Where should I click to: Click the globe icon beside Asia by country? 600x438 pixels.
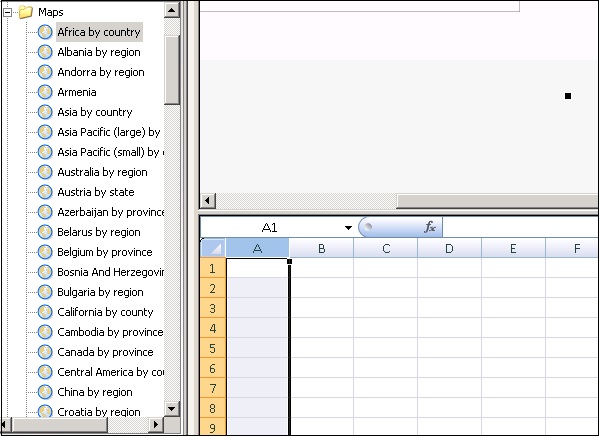(x=45, y=112)
